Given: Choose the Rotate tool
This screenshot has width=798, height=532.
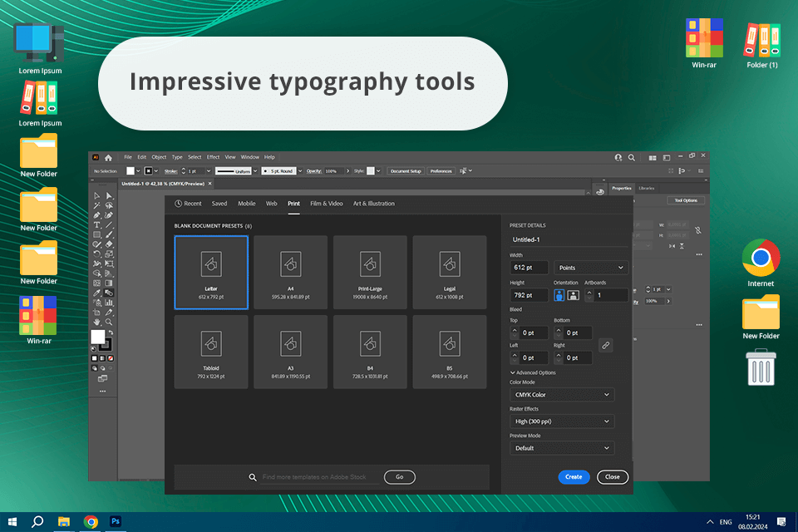Looking at the screenshot, I should [x=96, y=254].
